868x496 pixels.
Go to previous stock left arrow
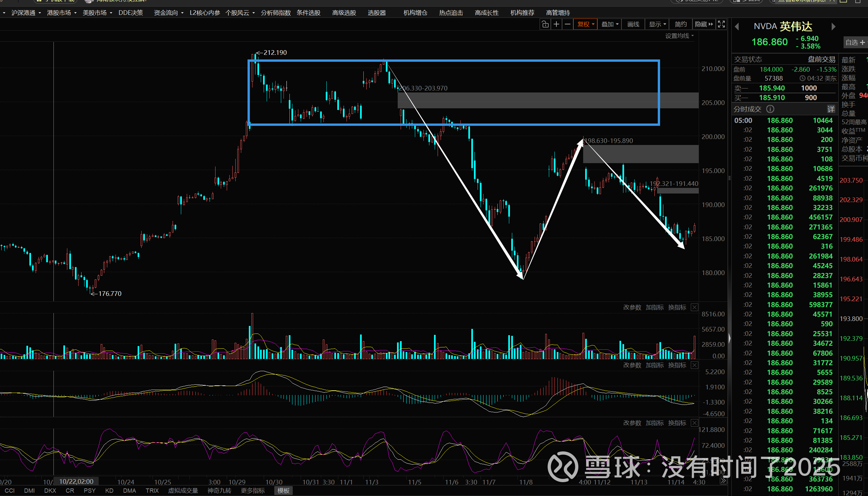[x=737, y=26]
